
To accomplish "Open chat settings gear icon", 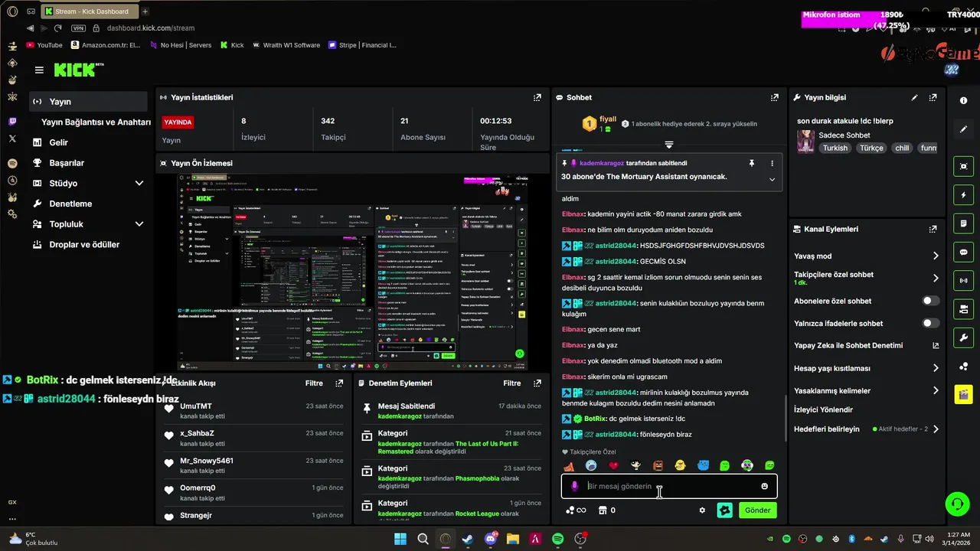I will click(x=702, y=510).
